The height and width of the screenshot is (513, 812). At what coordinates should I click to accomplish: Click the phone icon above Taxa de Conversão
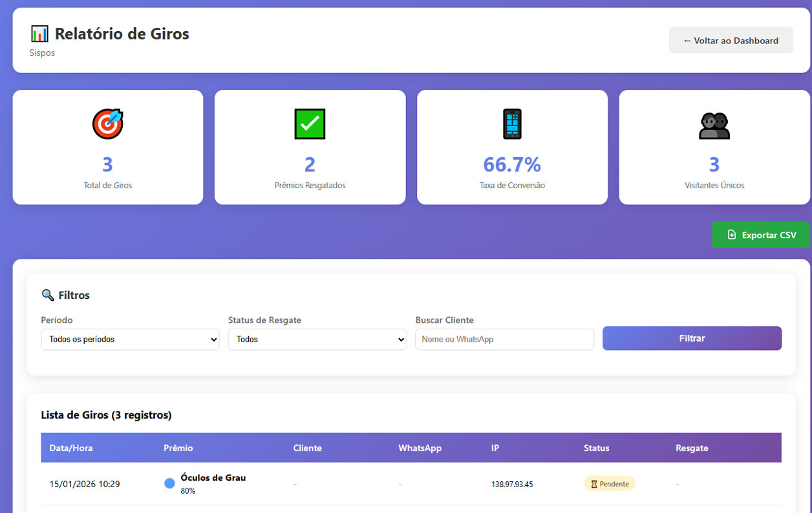(x=512, y=124)
